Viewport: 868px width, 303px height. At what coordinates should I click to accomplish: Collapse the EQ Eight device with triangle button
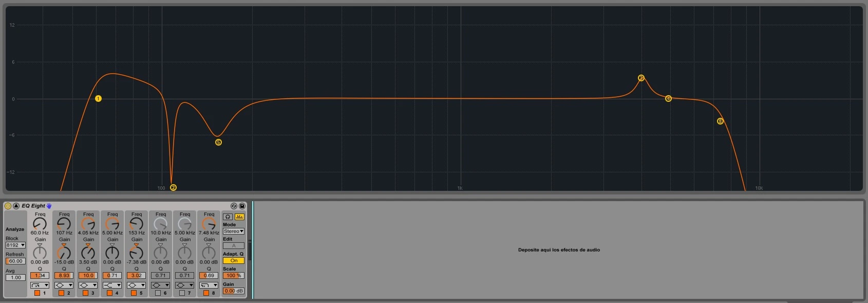click(x=16, y=206)
